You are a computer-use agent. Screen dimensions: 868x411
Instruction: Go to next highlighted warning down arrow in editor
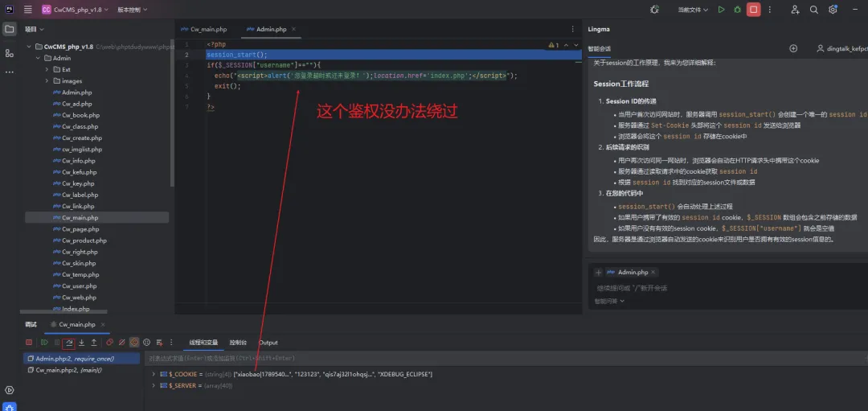575,45
